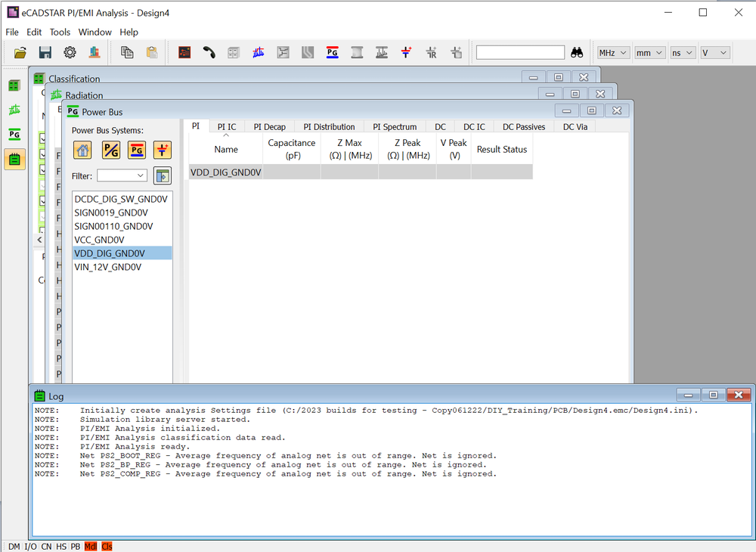756x552 pixels.
Task: Click the blue radiation spectrum toolbar icon
Action: click(259, 52)
